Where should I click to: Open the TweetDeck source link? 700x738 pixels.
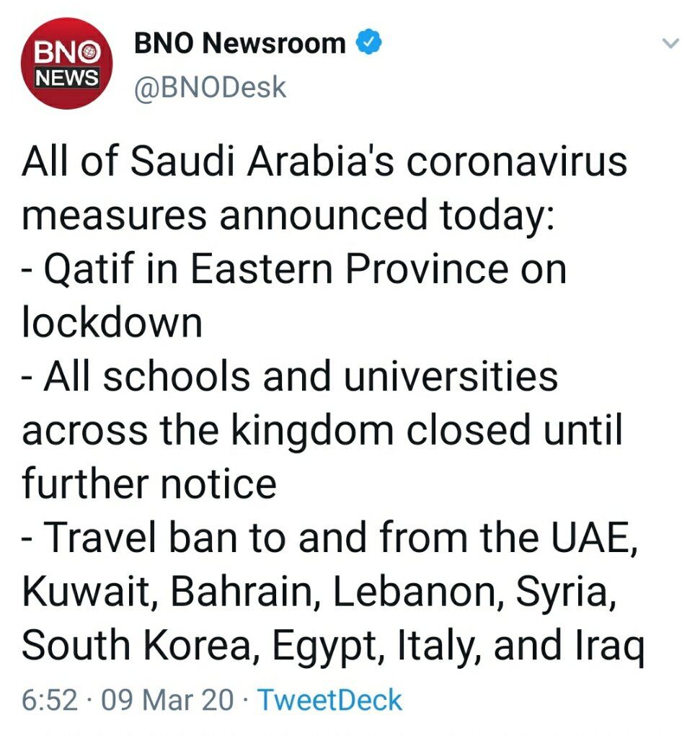[x=330, y=700]
